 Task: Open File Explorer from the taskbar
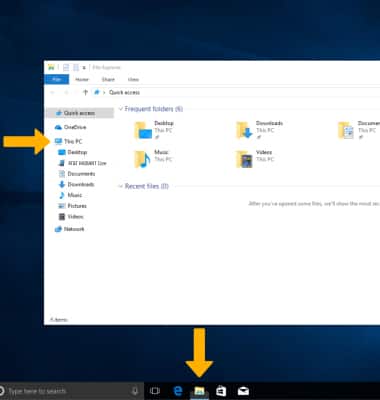click(199, 391)
